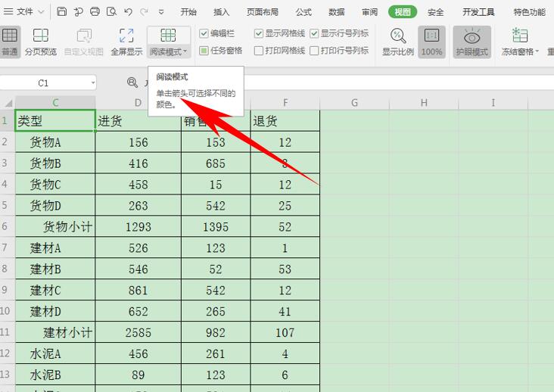Switch to the 插入 tab
The image size is (554, 392).
pyautogui.click(x=222, y=12)
